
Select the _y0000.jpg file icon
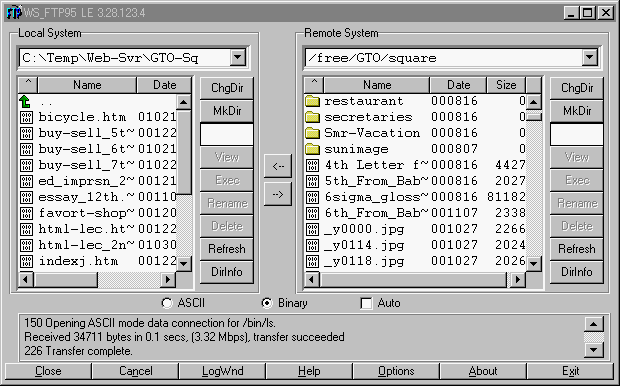(312, 229)
